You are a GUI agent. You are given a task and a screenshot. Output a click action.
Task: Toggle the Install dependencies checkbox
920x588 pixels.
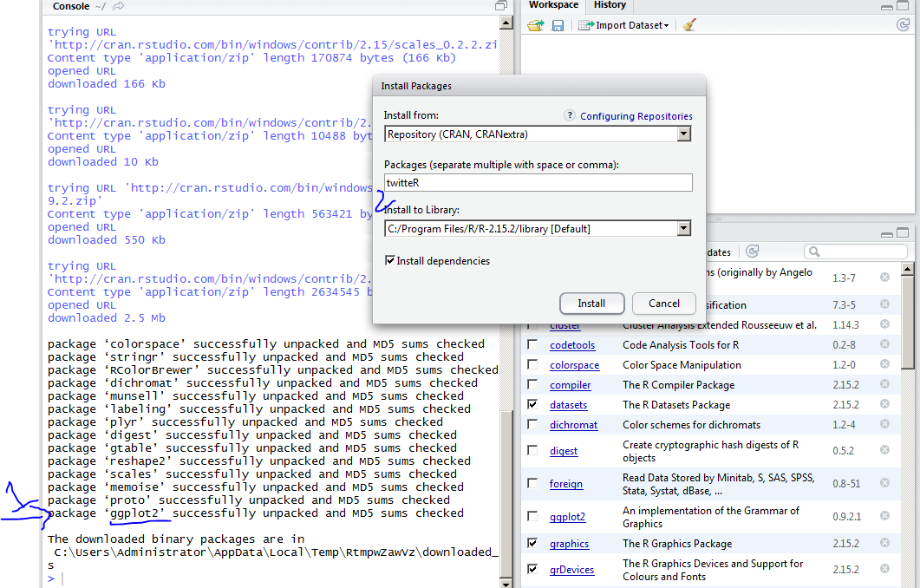389,260
